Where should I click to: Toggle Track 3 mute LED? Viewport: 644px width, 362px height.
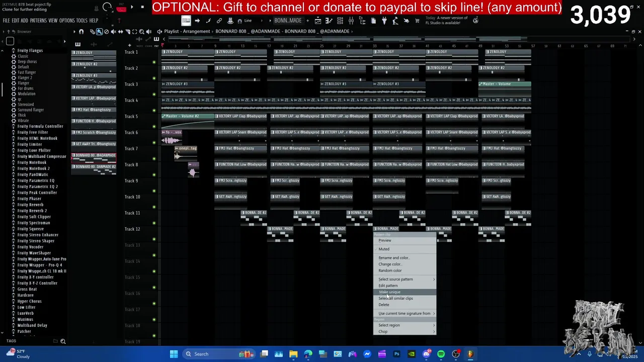(154, 94)
